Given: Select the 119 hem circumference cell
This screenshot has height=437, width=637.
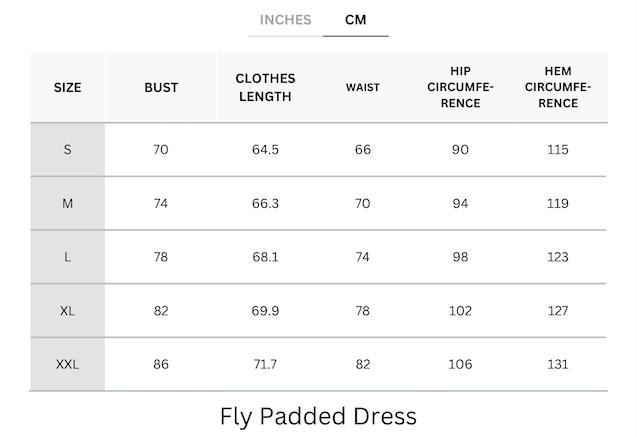Looking at the screenshot, I should (x=558, y=204).
